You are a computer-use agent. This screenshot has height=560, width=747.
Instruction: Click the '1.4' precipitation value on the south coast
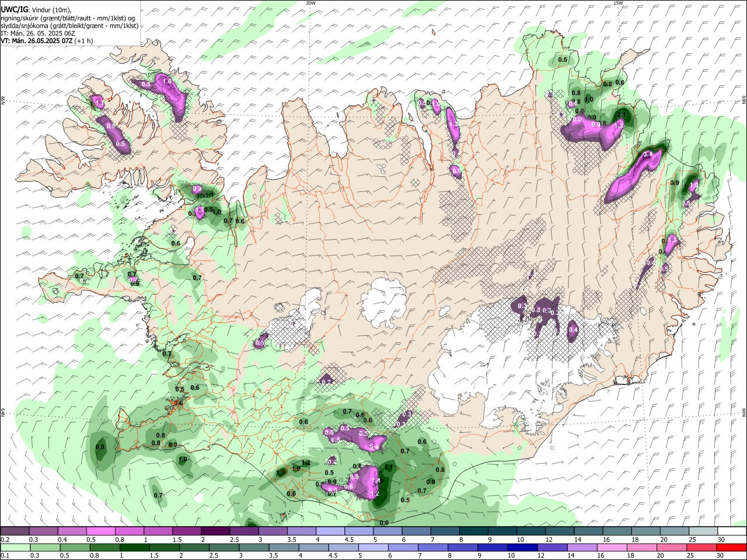pyautogui.click(x=376, y=481)
